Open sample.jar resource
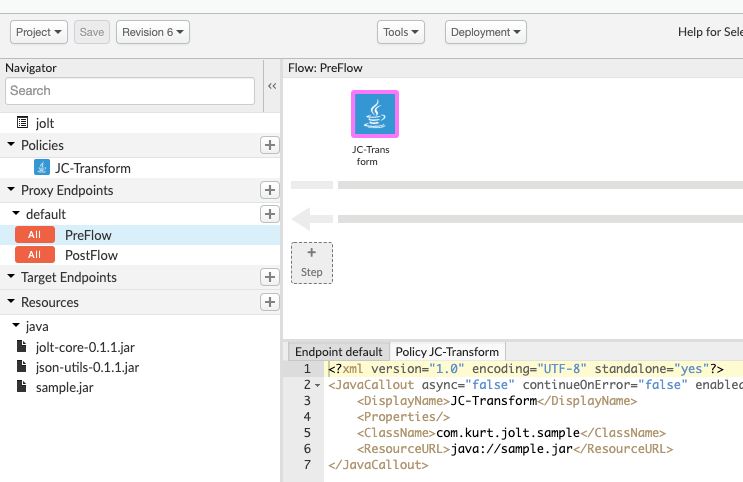Screen dimensions: 743x482 pyautogui.click(x=64, y=388)
